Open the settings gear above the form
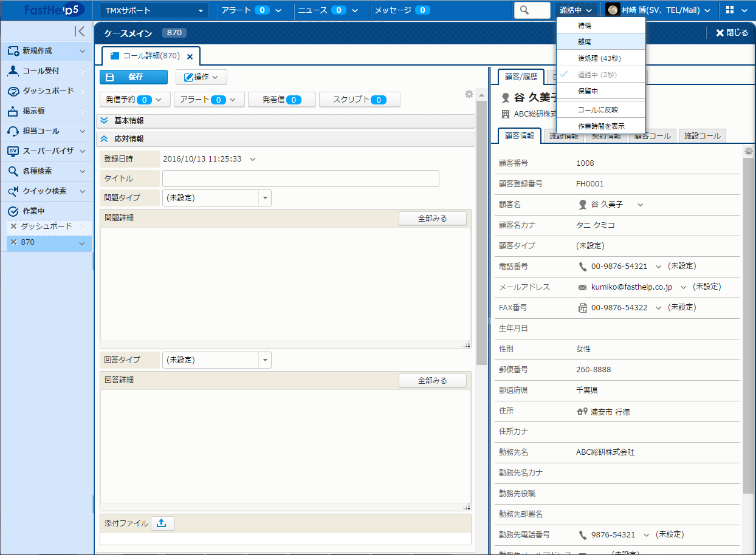This screenshot has height=555, width=756. [469, 94]
